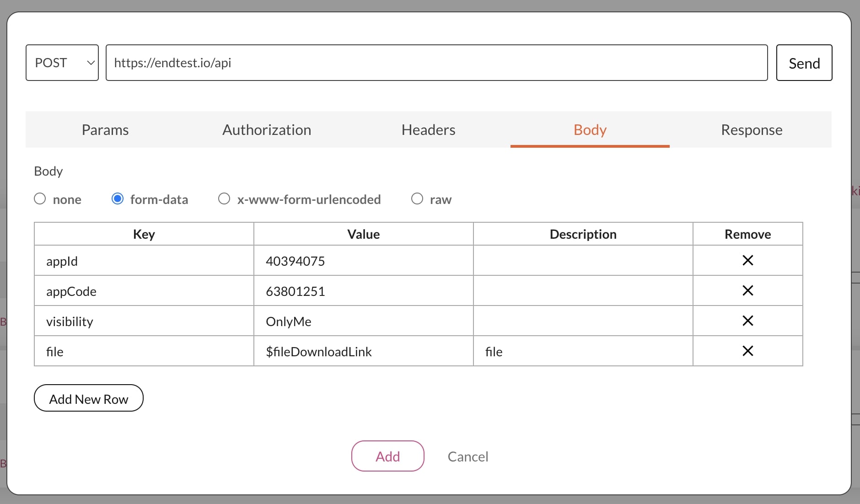Click the Send button
860x504 pixels.
coord(804,63)
